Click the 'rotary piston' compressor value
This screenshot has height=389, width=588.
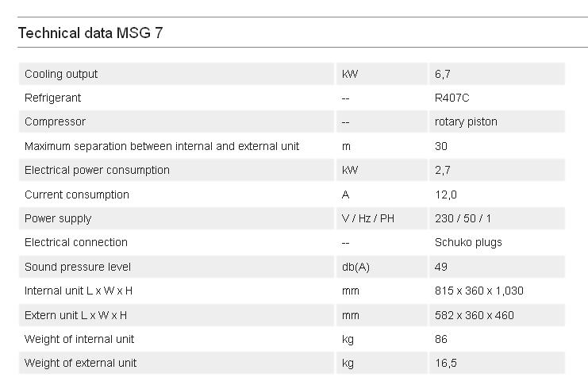[466, 121]
